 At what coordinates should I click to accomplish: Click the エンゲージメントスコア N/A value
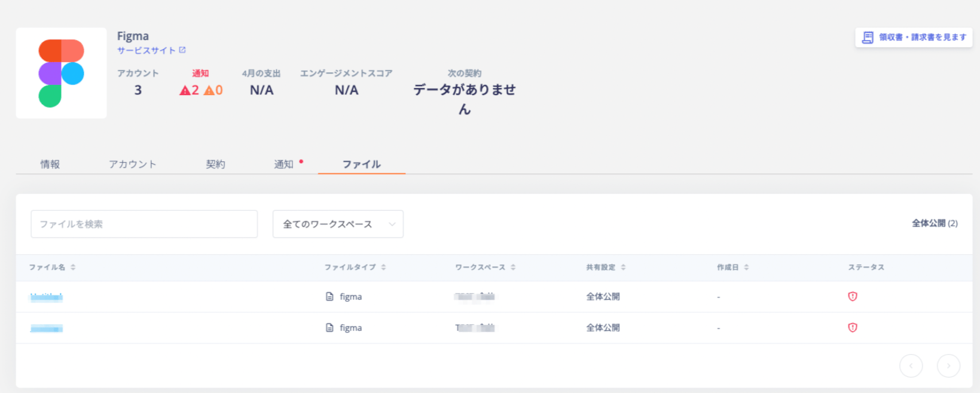click(346, 90)
